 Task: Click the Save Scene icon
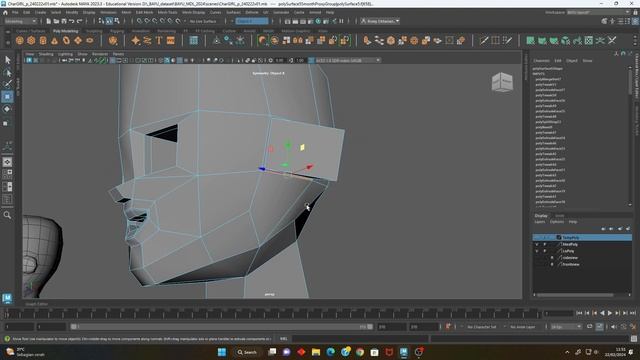tap(64, 21)
